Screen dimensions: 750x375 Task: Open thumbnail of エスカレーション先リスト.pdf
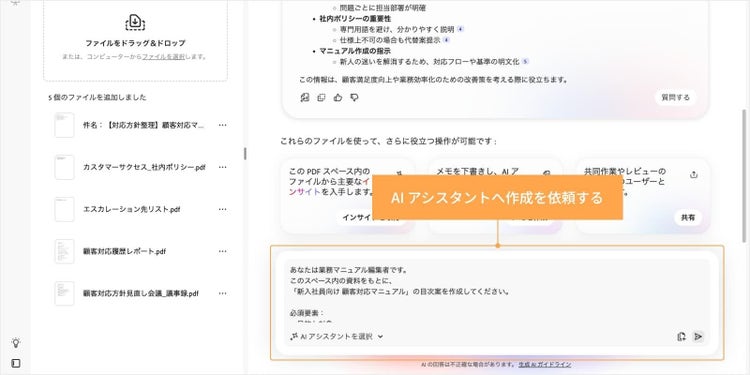(x=64, y=209)
